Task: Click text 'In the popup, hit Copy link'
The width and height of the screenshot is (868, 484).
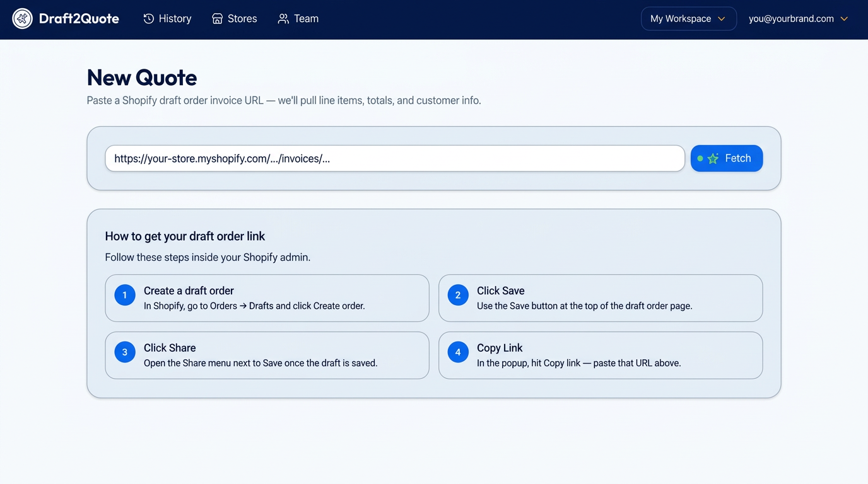Action: (x=529, y=363)
